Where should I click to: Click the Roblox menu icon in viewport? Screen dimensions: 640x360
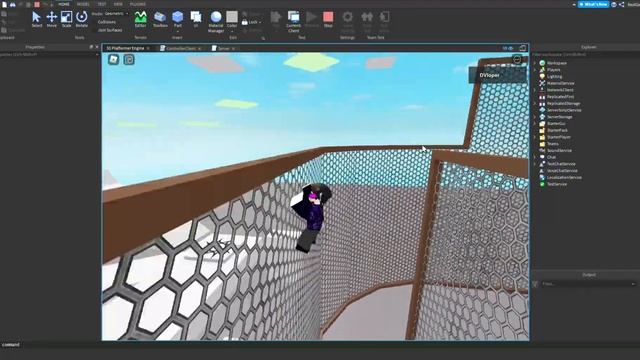[113, 60]
